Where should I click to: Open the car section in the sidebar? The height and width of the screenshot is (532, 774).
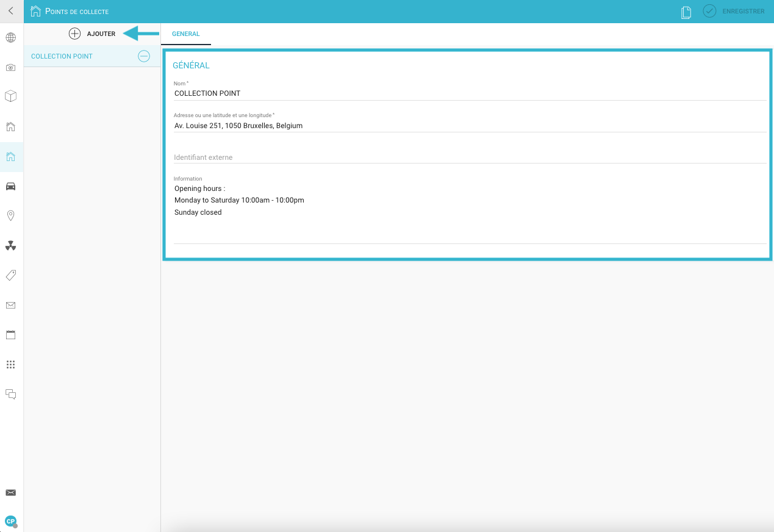(10, 186)
